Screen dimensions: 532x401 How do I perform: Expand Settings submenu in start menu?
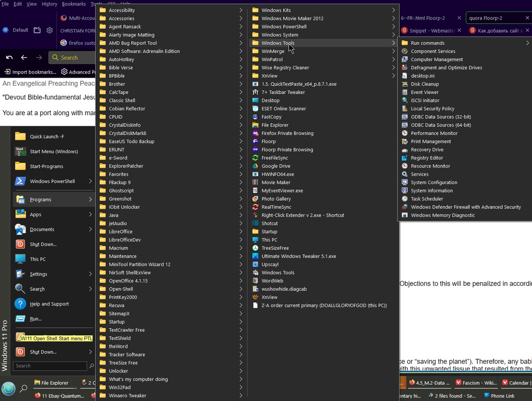tap(90, 274)
